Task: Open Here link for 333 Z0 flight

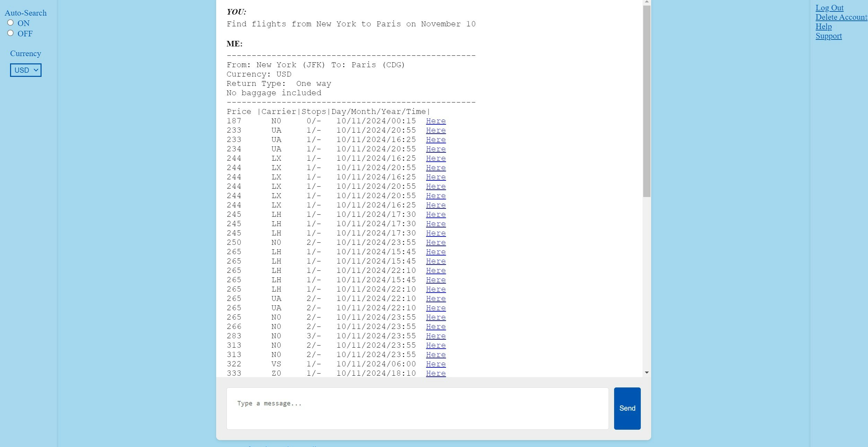Action: point(435,373)
